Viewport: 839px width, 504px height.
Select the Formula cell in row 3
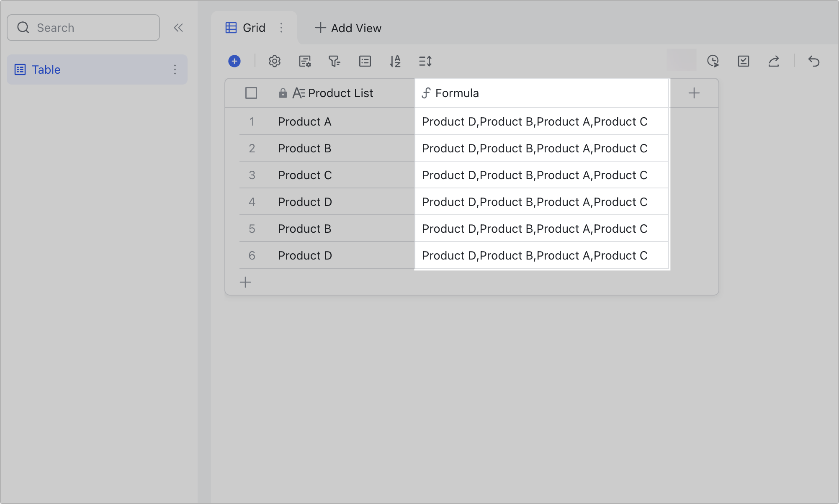542,175
